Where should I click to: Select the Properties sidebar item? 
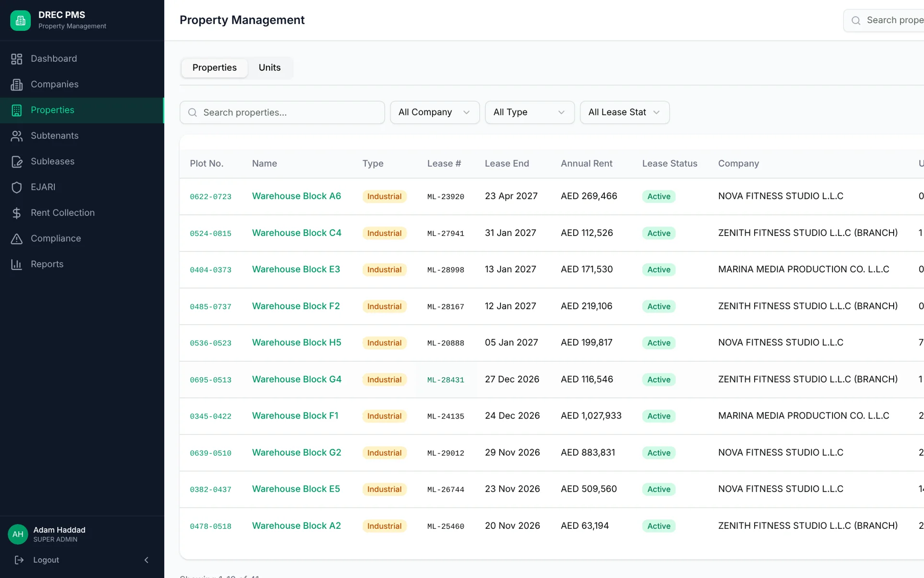[82, 110]
